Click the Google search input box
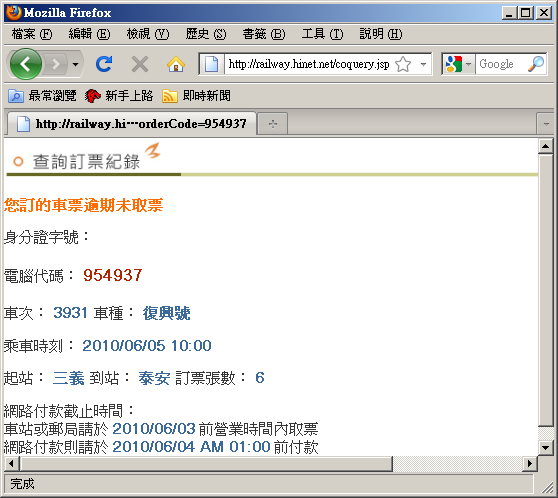Screen dimensions: 558x498 500,64
